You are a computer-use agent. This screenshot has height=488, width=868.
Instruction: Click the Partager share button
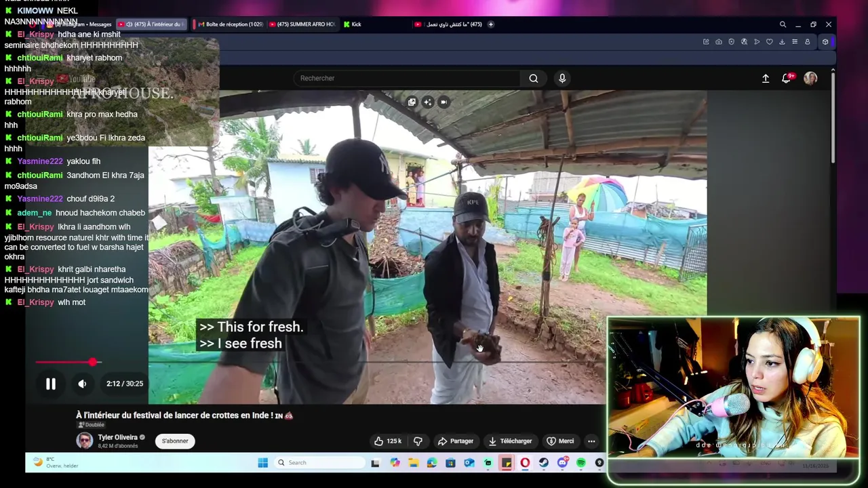(456, 441)
